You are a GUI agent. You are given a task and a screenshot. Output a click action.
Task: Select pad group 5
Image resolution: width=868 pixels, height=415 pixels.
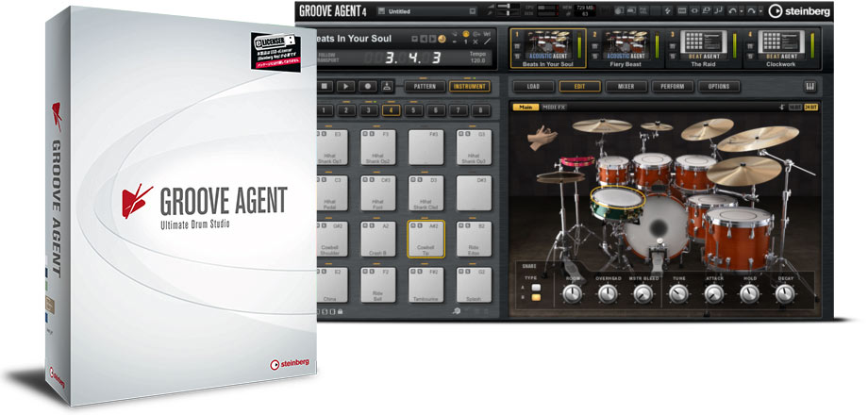click(x=413, y=110)
